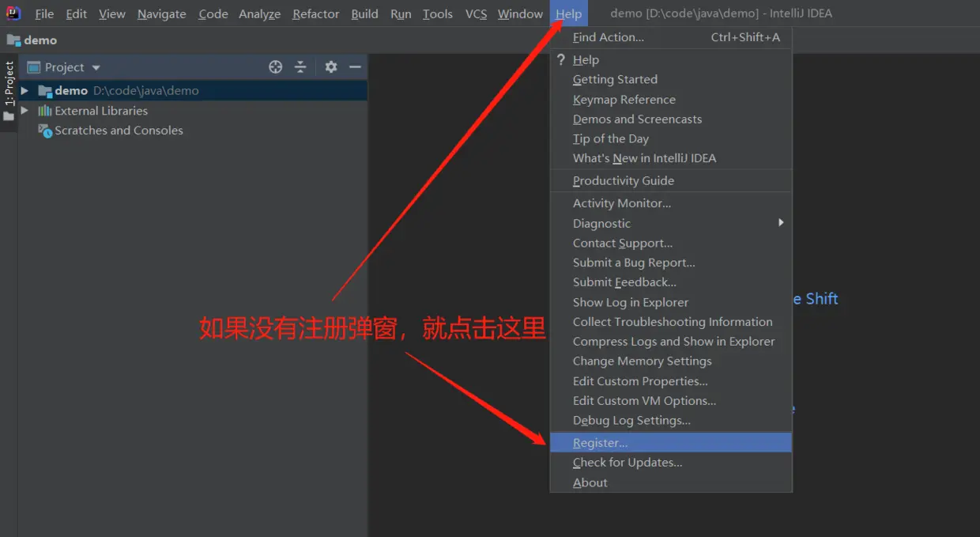Open Change Memory Settings
The height and width of the screenshot is (537, 980).
(671, 361)
